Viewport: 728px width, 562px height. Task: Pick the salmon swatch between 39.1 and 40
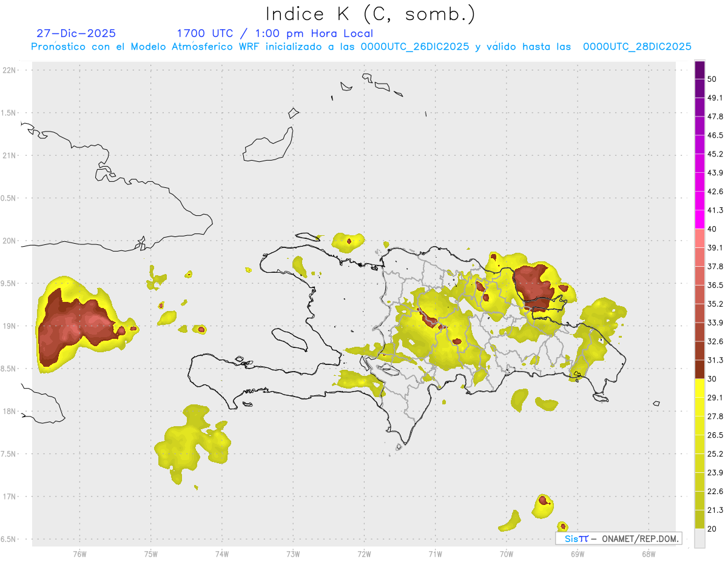coord(699,239)
